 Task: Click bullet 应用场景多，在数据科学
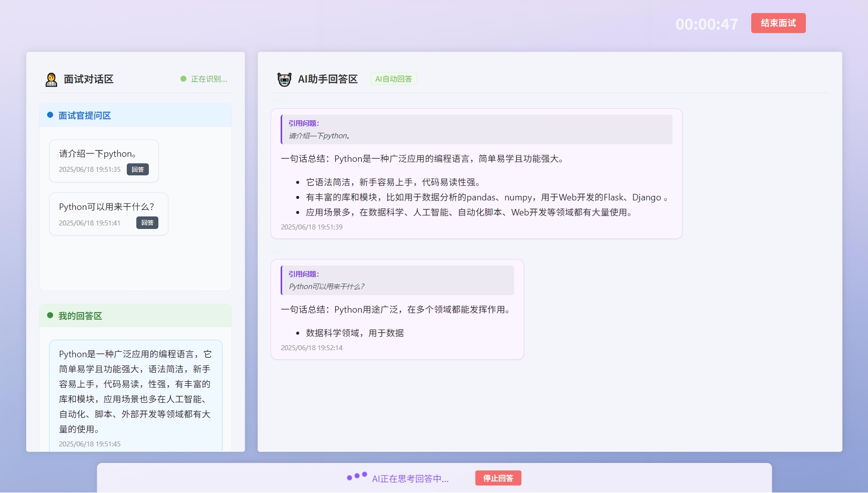[470, 212]
